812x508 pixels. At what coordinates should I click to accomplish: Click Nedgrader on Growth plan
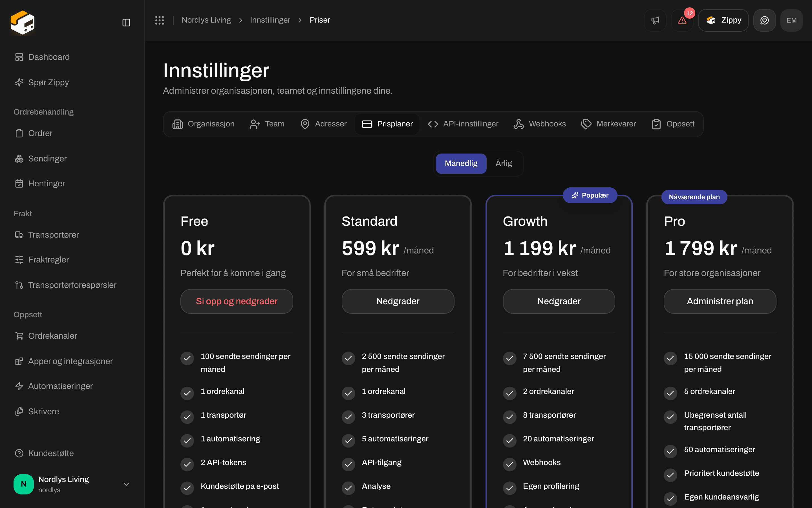point(559,301)
